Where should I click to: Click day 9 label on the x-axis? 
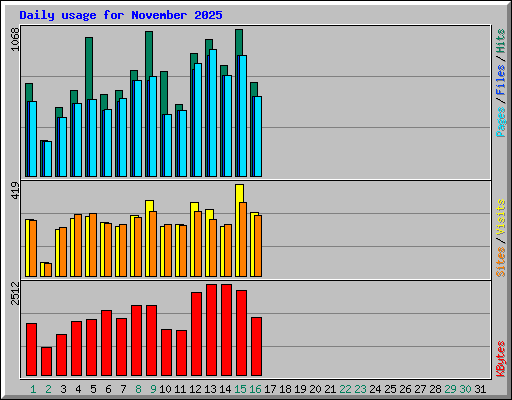(x=153, y=389)
